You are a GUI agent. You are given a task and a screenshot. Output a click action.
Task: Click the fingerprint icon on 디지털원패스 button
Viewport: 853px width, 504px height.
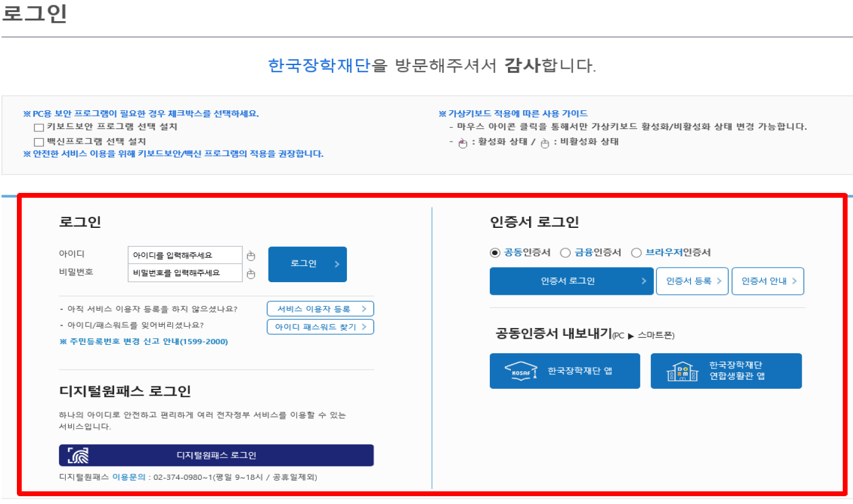[78, 456]
